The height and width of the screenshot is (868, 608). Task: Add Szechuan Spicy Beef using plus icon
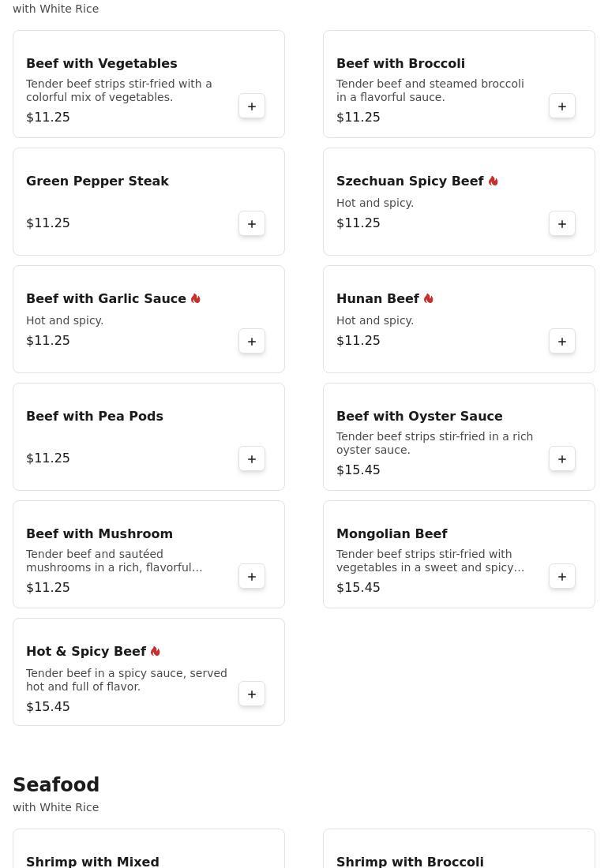562,224
